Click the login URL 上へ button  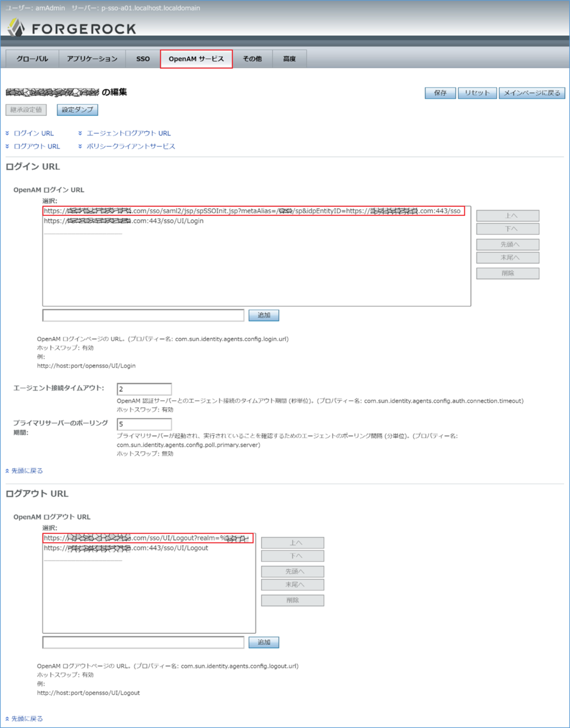click(508, 216)
